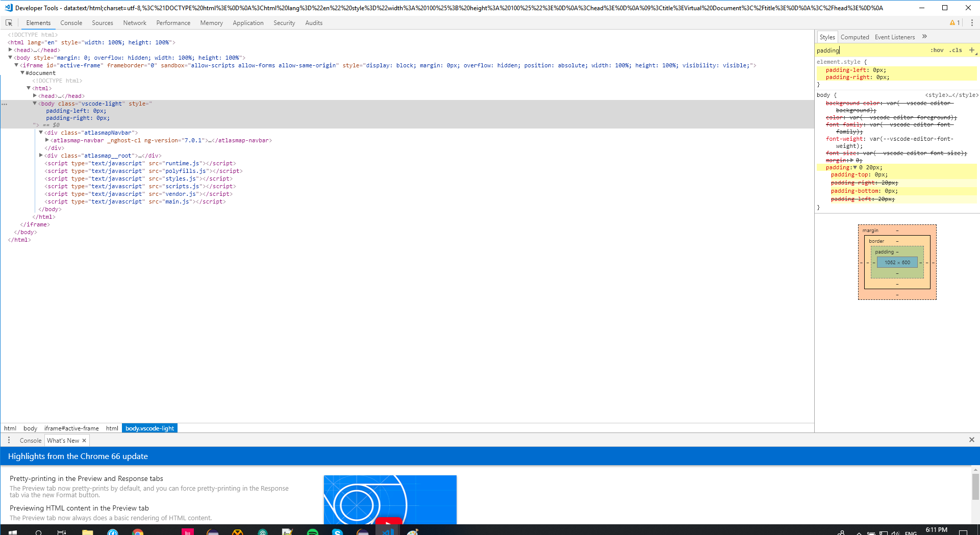The image size is (980, 535).
Task: Close the bottom drawer panel
Action: 972,440
